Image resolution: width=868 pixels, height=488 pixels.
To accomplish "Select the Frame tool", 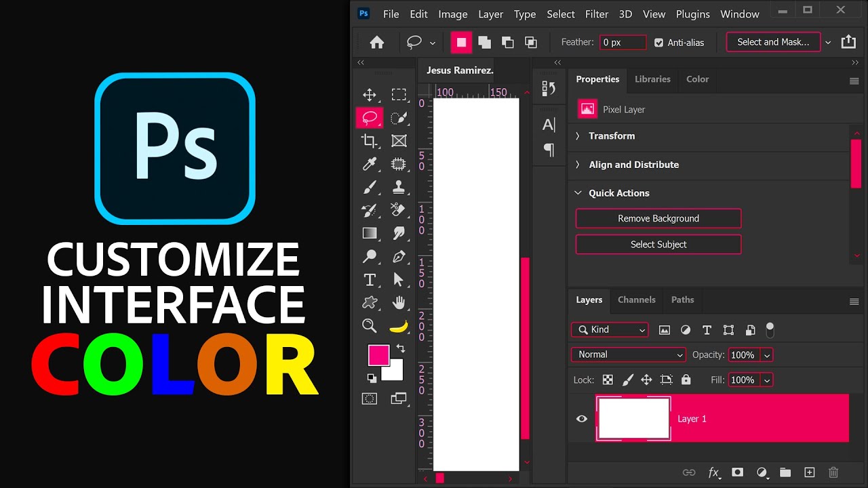I will coord(399,141).
